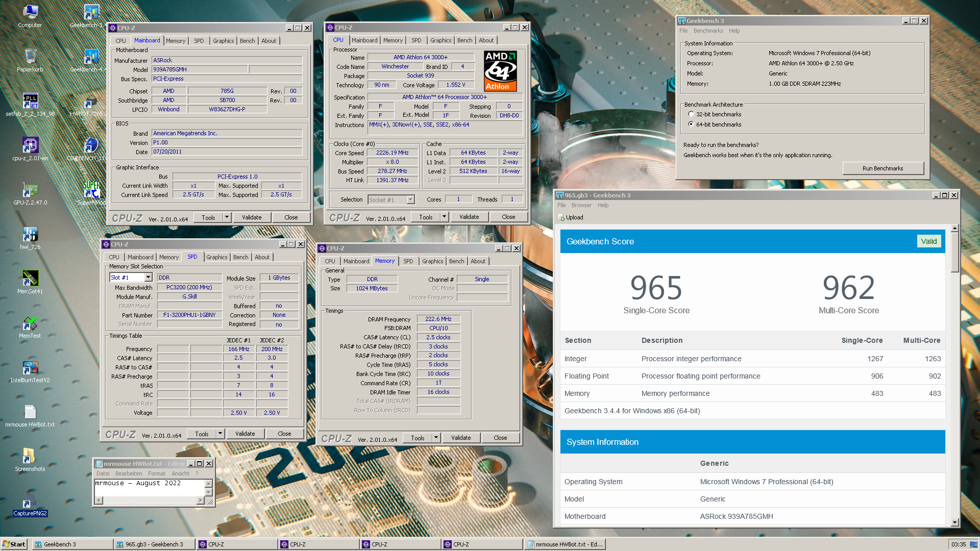This screenshot has height=551, width=980.
Task: Click the Upload icon in Geekbench results
Action: tap(561, 217)
